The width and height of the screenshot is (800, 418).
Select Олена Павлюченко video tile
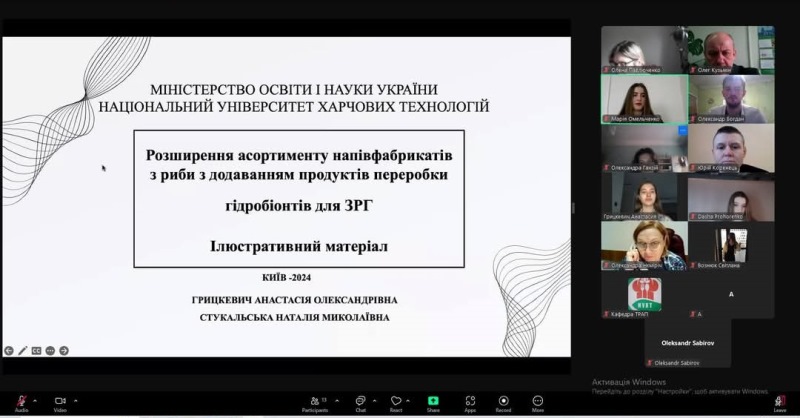644,50
